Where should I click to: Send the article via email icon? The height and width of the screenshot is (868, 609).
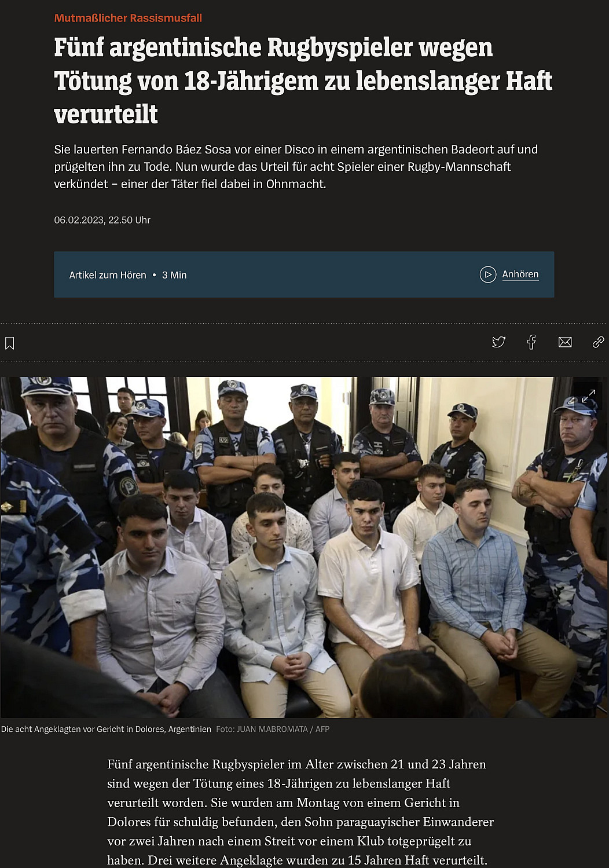565,342
